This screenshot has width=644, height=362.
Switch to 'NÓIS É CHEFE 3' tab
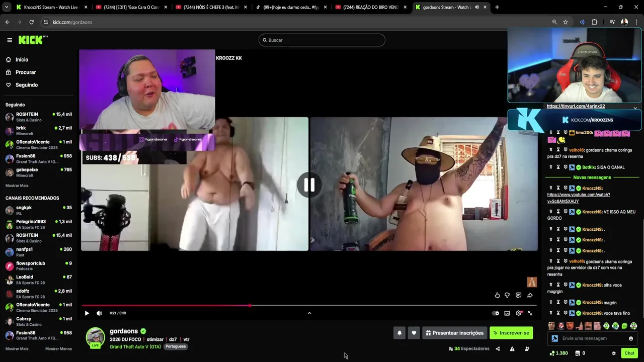pyautogui.click(x=211, y=7)
